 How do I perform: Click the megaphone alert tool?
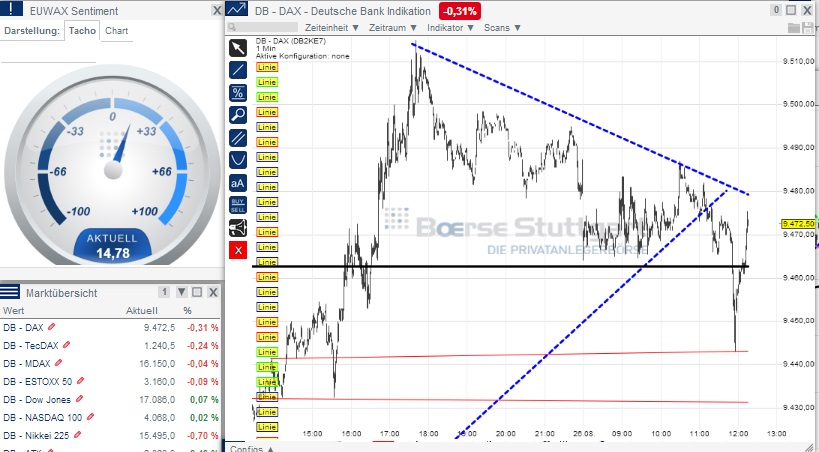(238, 227)
